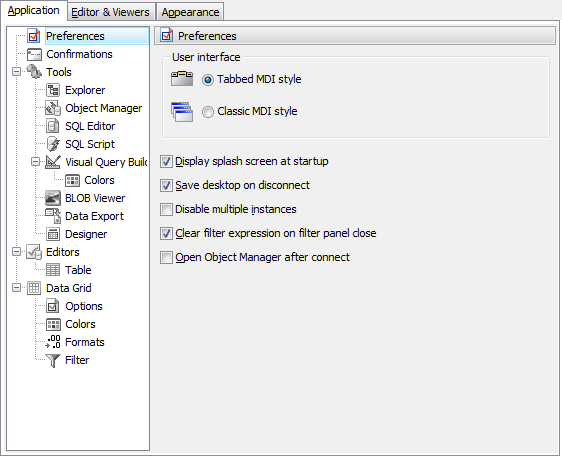Click the Designer icon in tree
The width and height of the screenshot is (562, 457).
click(x=53, y=234)
